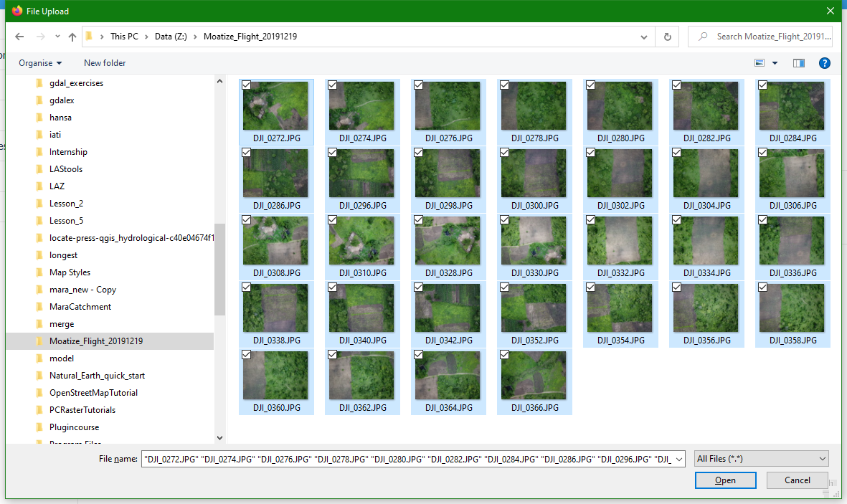Click the Cancel button
Screen dimensions: 847x504
point(798,480)
